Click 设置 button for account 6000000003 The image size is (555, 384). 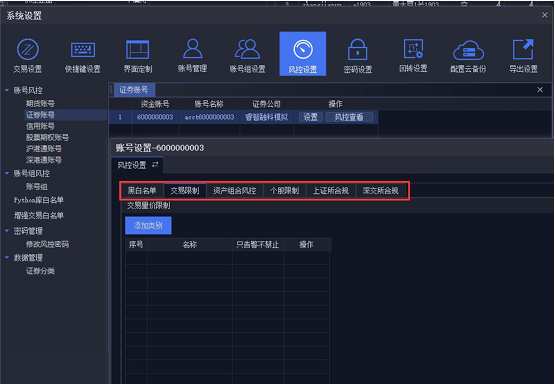310,117
